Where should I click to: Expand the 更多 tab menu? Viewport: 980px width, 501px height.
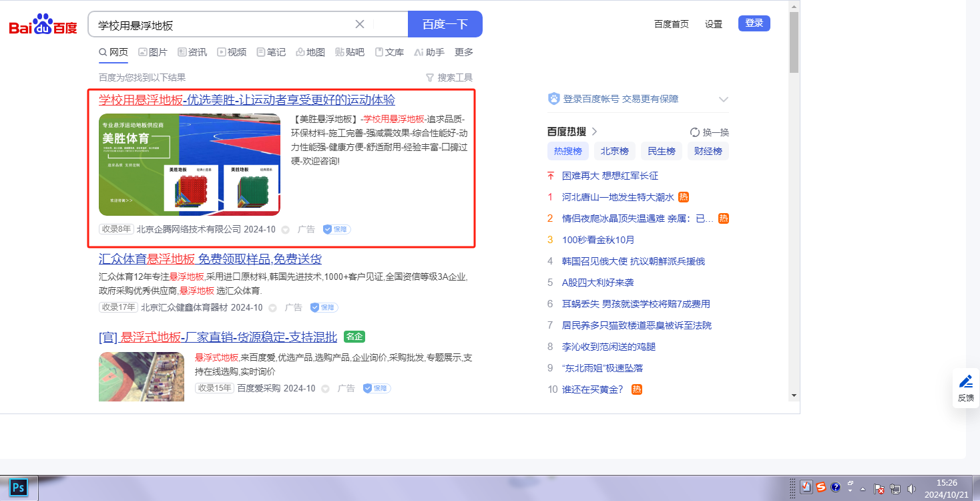click(464, 52)
